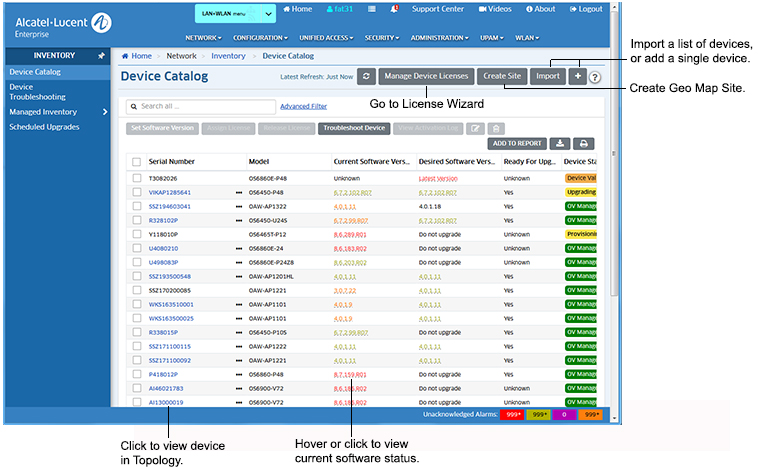Open ellipsis menu for R328102P row
This screenshot has height=469, width=758.
239,220
